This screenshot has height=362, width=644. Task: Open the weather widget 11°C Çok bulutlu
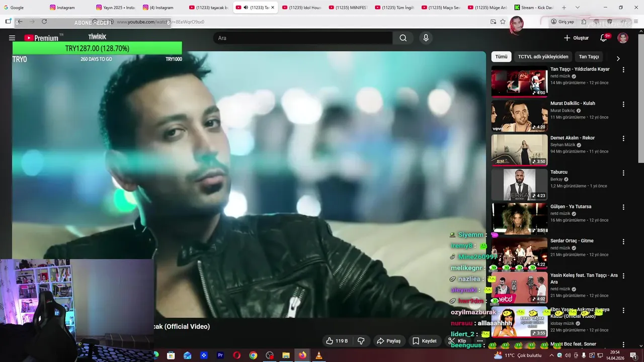click(x=518, y=355)
